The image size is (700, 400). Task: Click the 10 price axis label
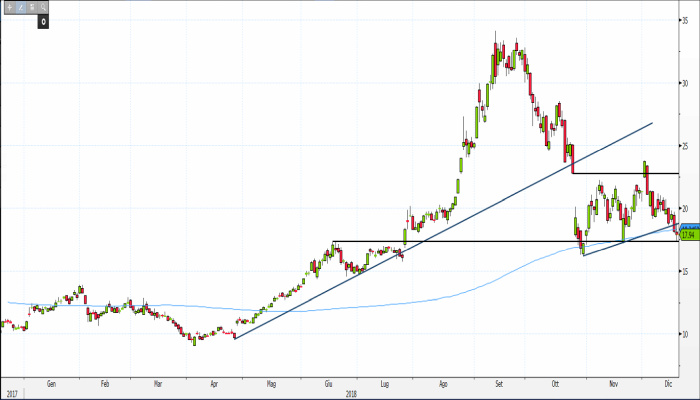[687, 334]
